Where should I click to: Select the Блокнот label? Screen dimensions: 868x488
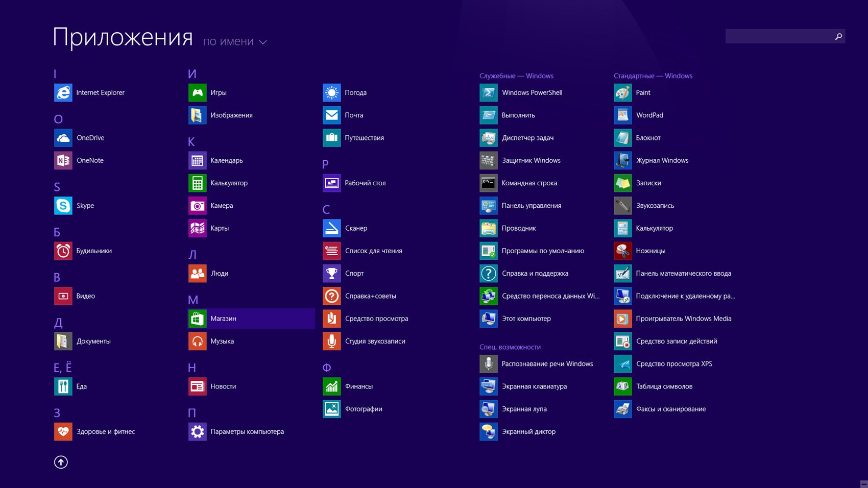648,138
